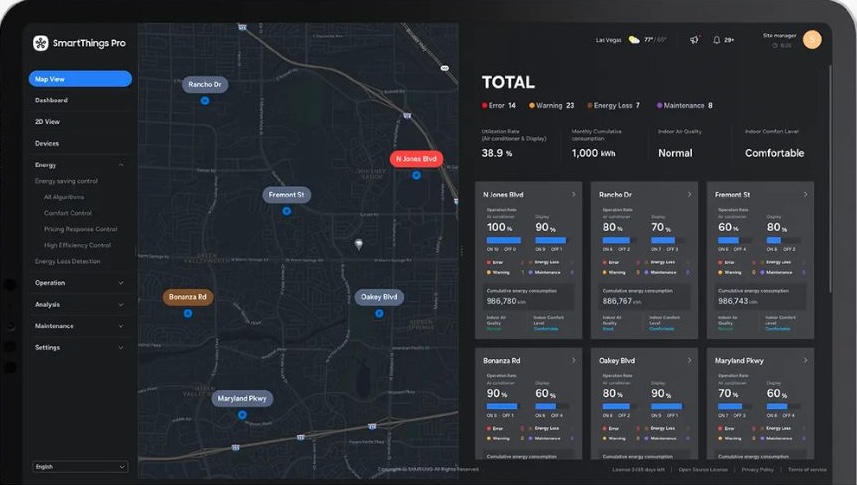Select the blue map pin under Maryland Pkwy
Image resolution: width=857 pixels, height=485 pixels.
coord(242,415)
